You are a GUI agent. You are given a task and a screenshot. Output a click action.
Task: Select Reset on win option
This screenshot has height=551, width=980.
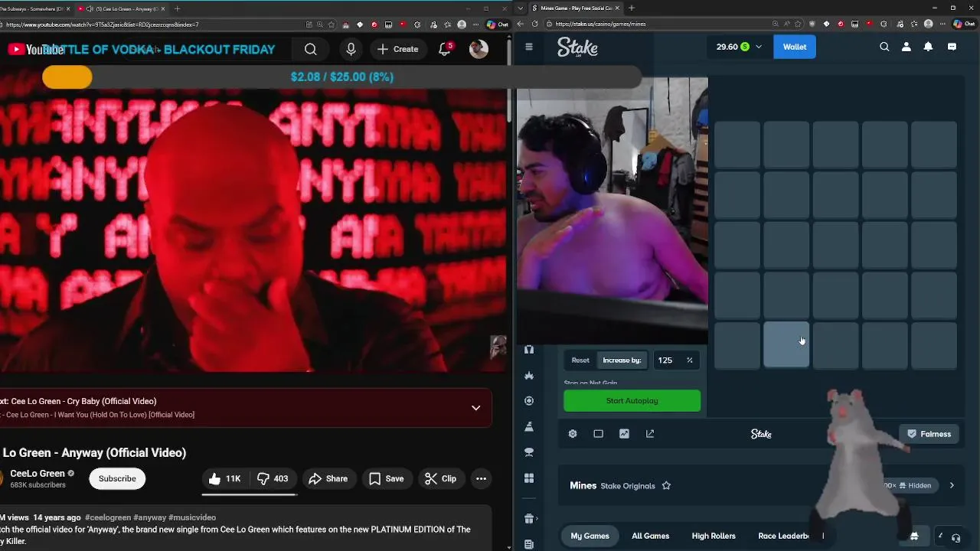point(580,360)
